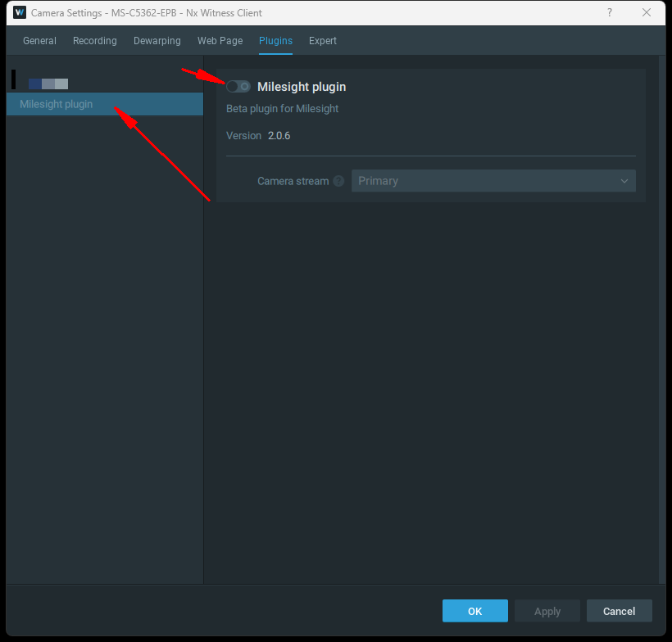Open the Camera stream dropdown
This screenshot has height=642, width=672.
click(x=493, y=181)
